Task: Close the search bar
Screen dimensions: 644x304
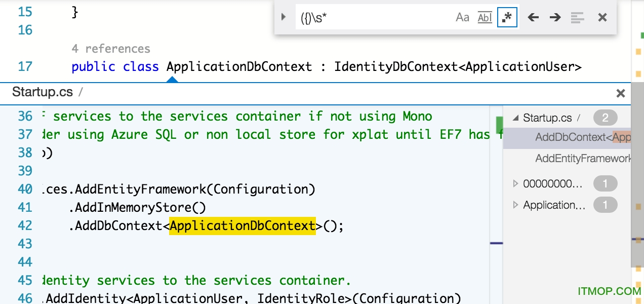Action: tap(602, 17)
